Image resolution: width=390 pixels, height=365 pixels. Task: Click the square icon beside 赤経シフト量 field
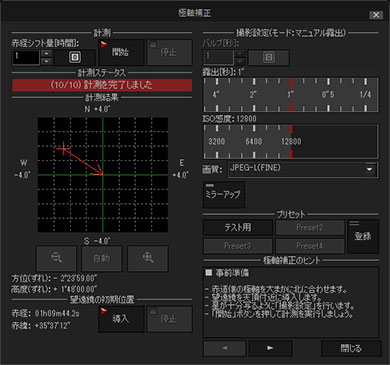point(75,57)
